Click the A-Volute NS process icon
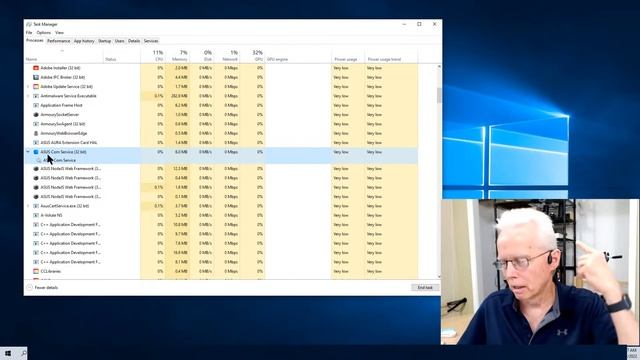 pos(36,215)
